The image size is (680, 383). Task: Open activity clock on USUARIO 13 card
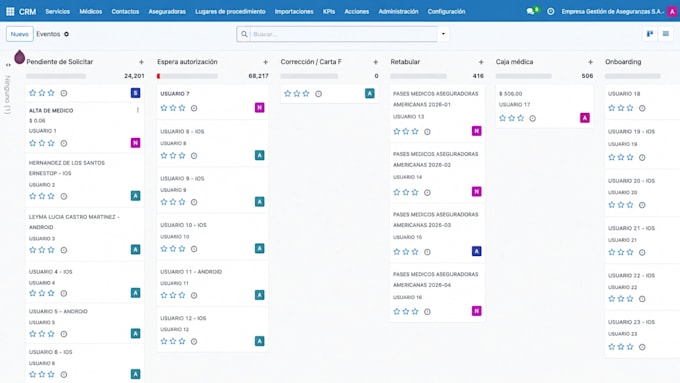(427, 132)
